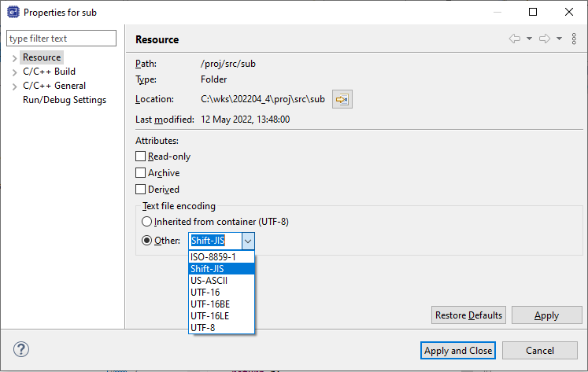
Task: Choose UTF-16LE from the encoding list
Action: point(209,315)
